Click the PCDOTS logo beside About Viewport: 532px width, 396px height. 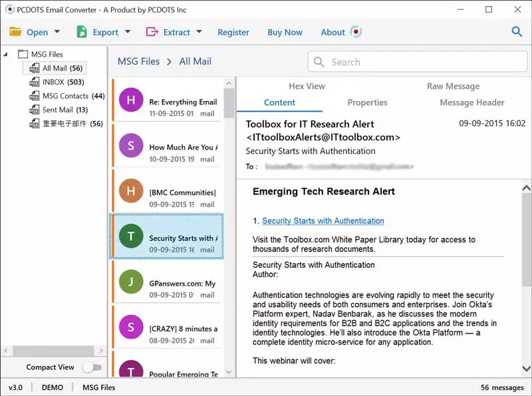[x=356, y=32]
